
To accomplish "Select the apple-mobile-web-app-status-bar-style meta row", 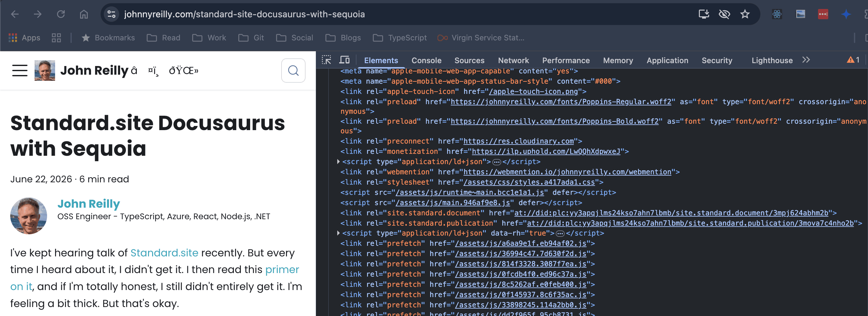I will tap(480, 81).
